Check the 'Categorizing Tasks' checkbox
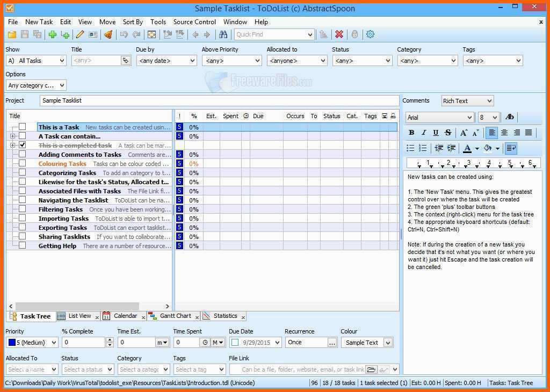 coord(23,172)
